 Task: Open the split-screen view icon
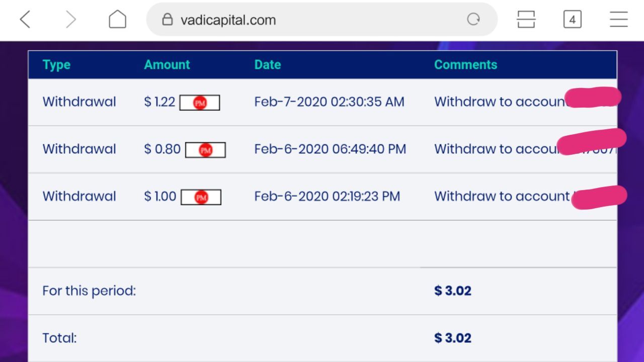pos(526,20)
